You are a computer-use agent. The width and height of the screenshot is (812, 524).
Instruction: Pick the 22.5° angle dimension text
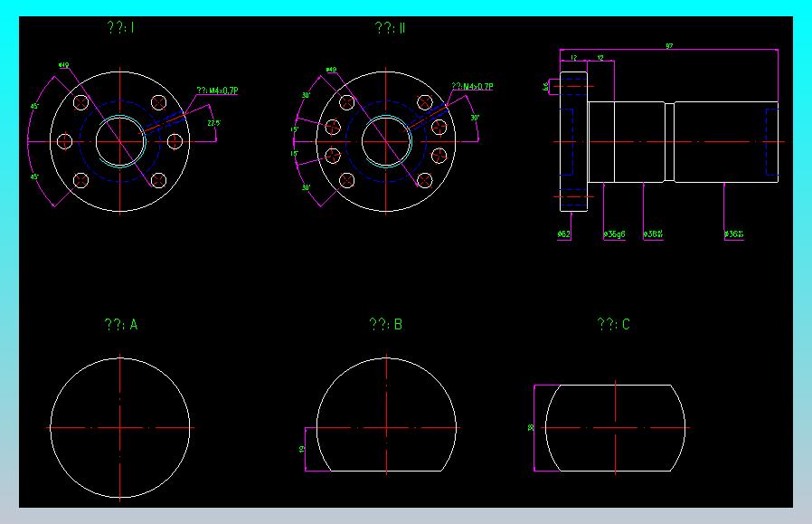coord(214,123)
